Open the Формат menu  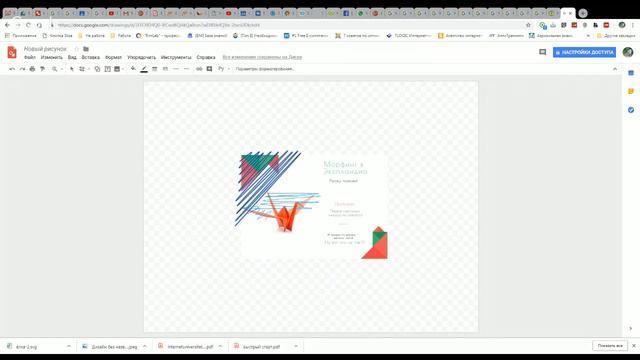(113, 58)
